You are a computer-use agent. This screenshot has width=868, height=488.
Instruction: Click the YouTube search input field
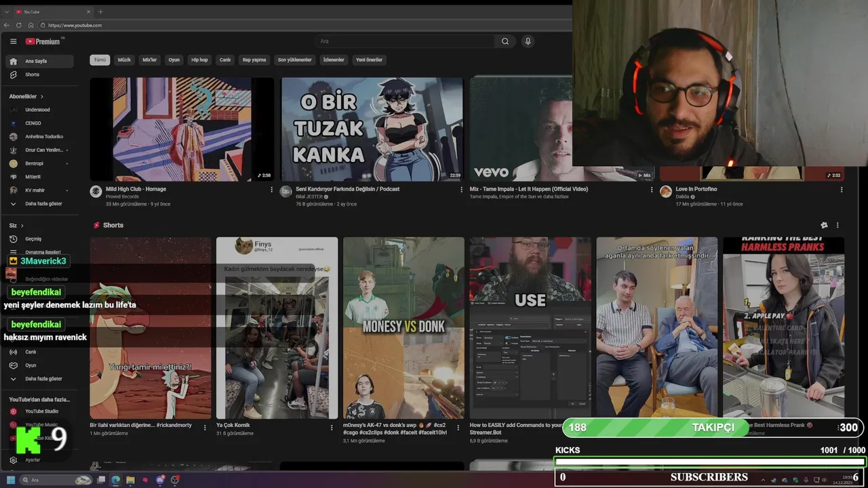405,41
